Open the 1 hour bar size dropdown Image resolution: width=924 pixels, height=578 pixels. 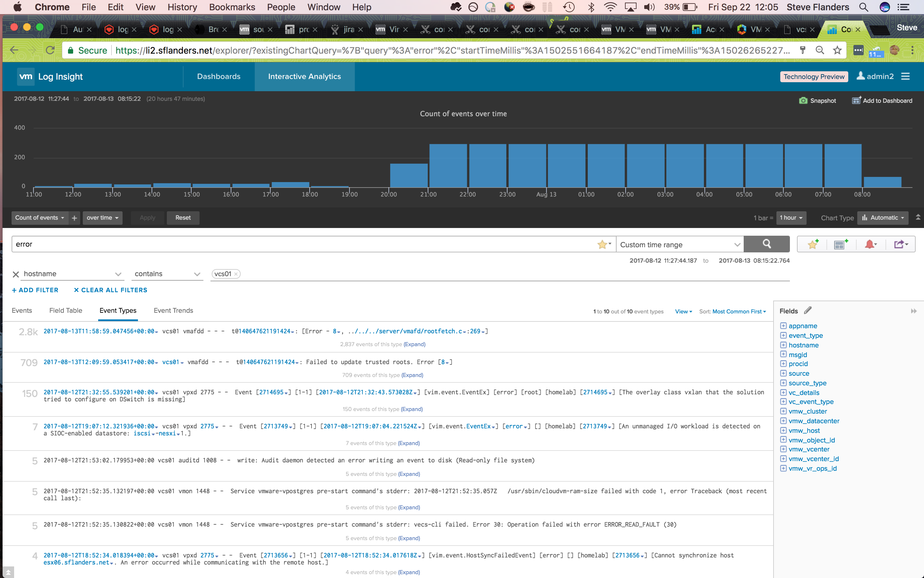pyautogui.click(x=791, y=218)
